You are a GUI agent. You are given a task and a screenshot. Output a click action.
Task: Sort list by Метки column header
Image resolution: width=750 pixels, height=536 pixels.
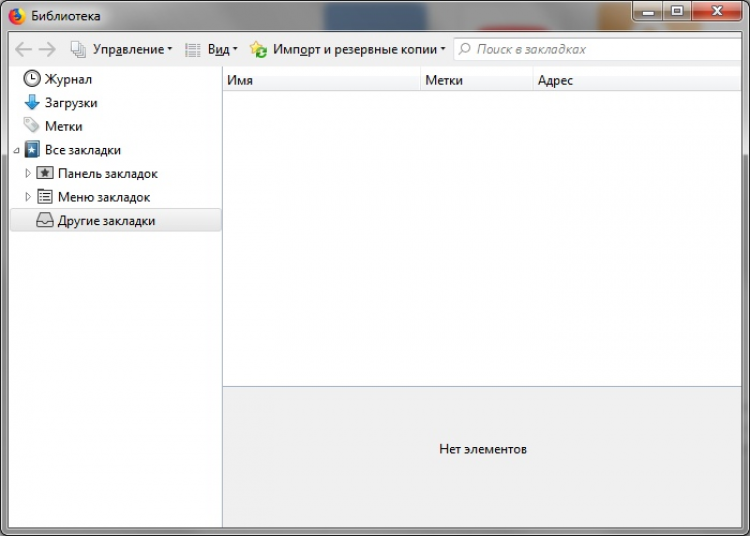[x=476, y=80]
